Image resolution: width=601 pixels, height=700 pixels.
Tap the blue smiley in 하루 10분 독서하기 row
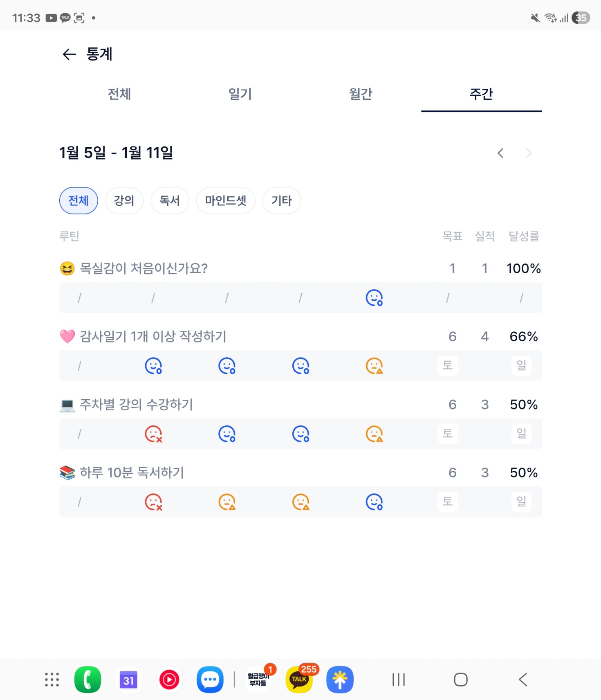click(374, 502)
